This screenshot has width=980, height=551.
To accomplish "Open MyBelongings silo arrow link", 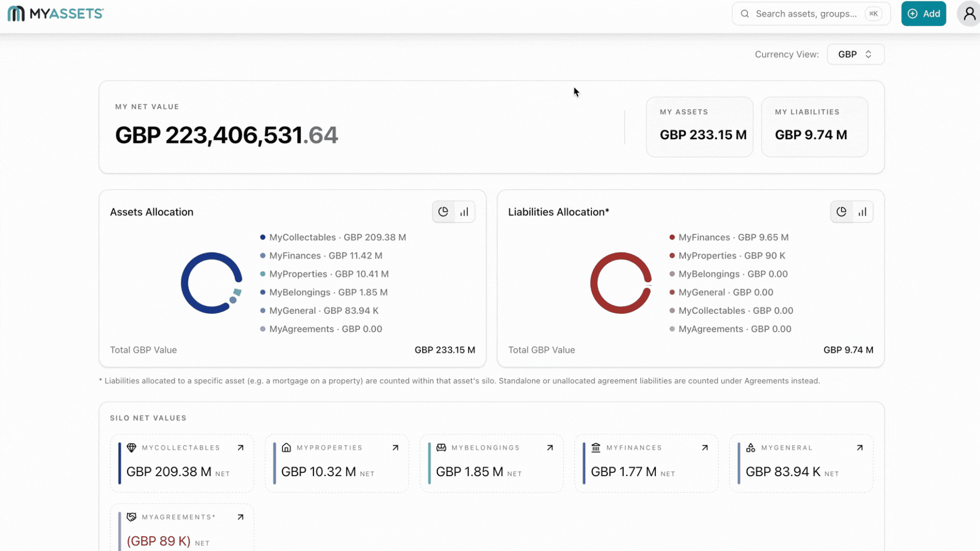I will (x=550, y=448).
